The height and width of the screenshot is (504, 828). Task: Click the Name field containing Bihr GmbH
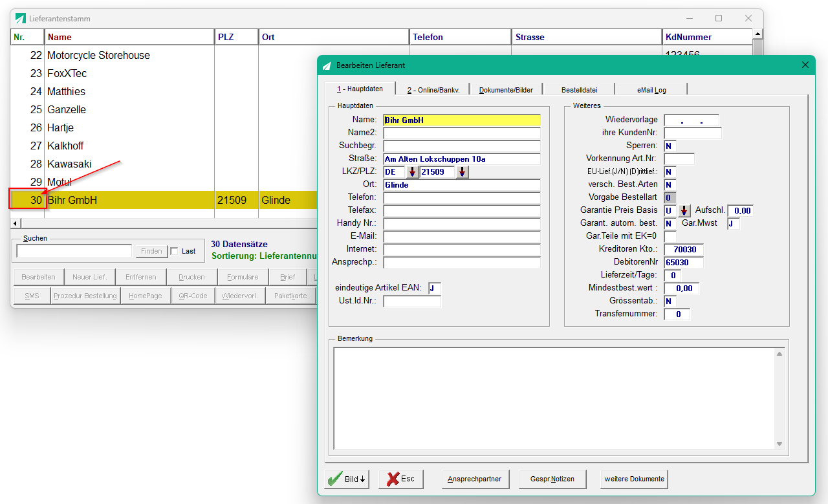(x=462, y=120)
